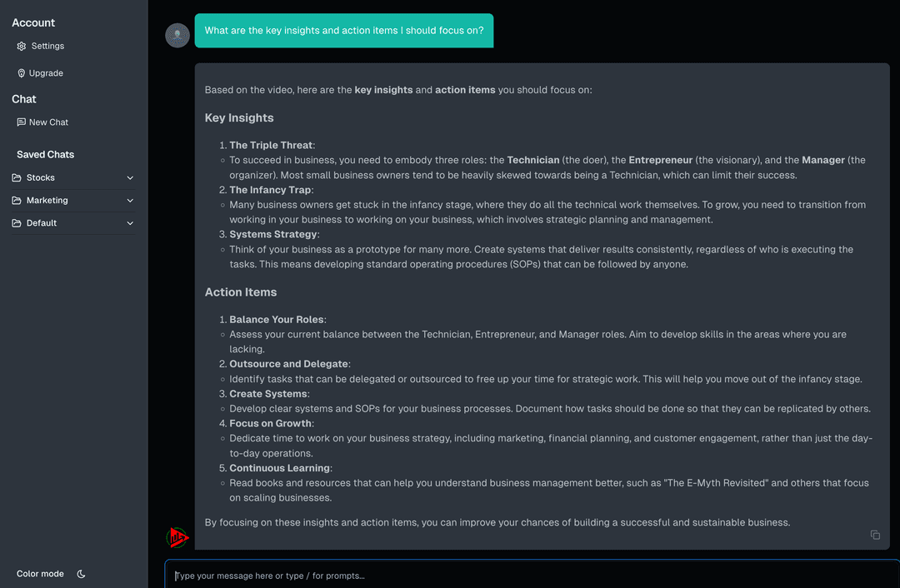Click the assistant's red logo avatar
Viewport: 900px width, 588px height.
click(x=177, y=536)
